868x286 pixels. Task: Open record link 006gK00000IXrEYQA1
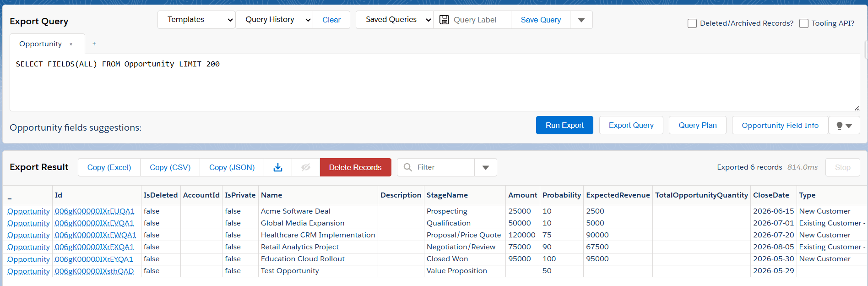94,259
